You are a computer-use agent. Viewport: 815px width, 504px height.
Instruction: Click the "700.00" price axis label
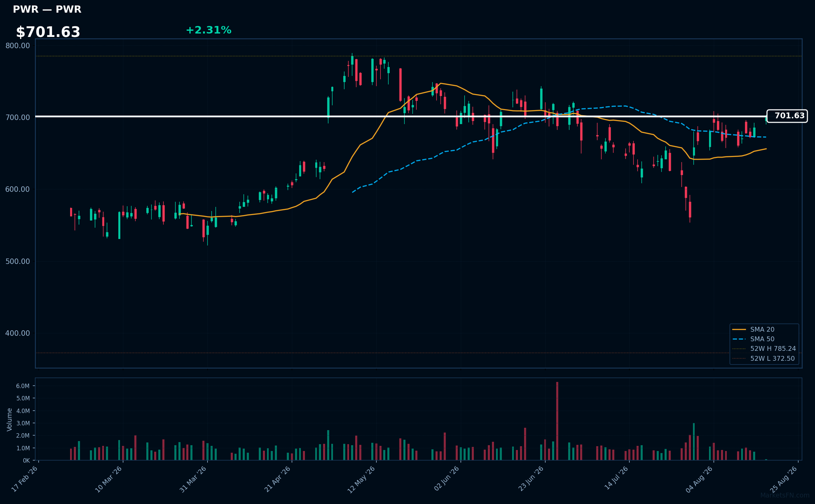coord(18,118)
